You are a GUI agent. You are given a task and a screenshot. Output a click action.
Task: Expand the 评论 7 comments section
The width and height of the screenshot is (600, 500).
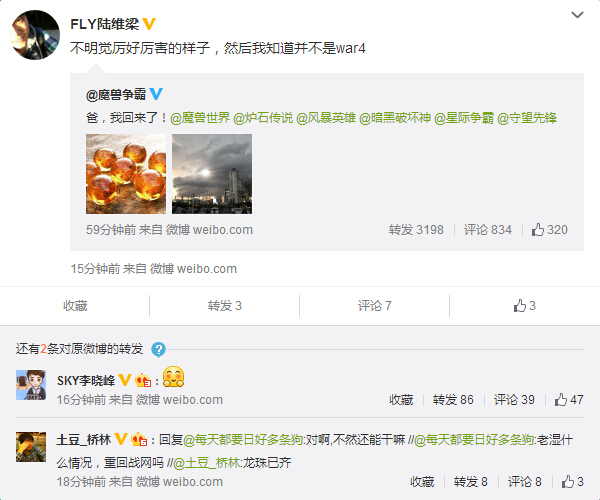click(375, 306)
